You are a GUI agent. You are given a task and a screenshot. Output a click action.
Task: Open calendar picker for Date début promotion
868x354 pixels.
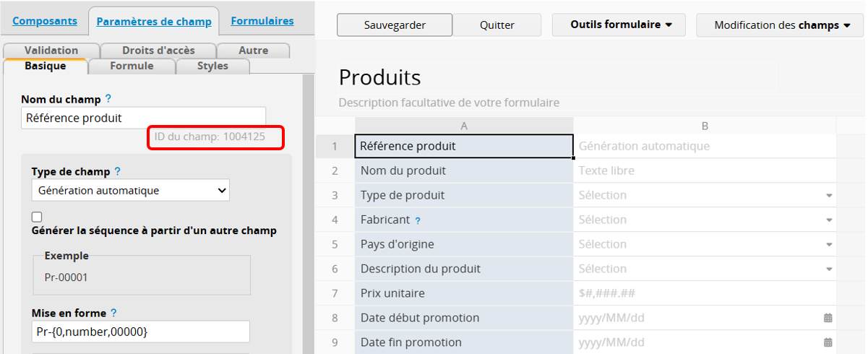coord(828,318)
